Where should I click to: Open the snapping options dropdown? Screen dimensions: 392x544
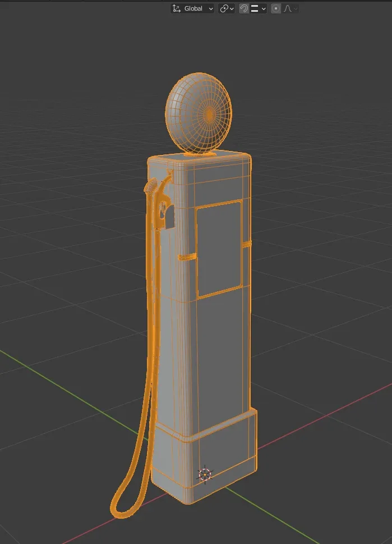point(258,8)
